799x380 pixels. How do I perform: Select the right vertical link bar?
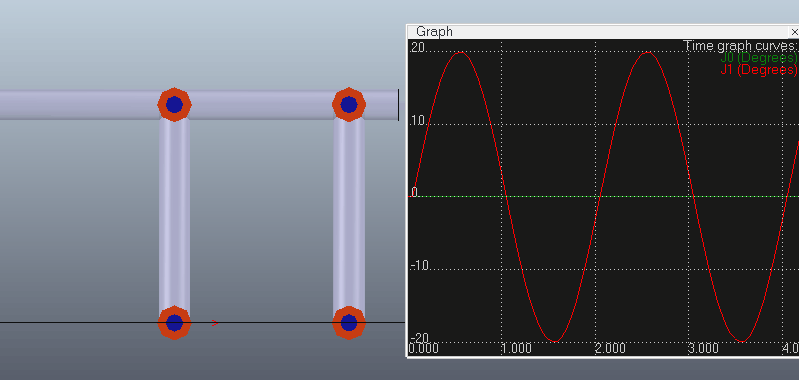(x=349, y=214)
